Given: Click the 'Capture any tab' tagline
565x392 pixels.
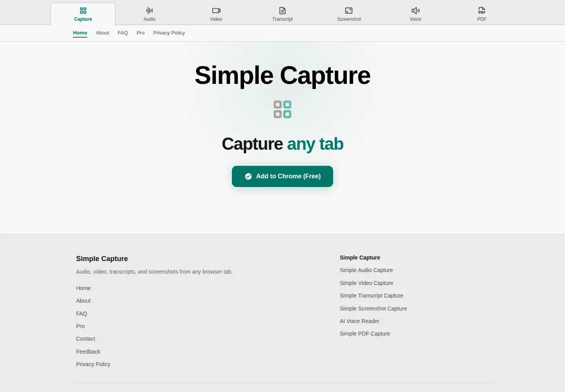Looking at the screenshot, I should pyautogui.click(x=282, y=144).
